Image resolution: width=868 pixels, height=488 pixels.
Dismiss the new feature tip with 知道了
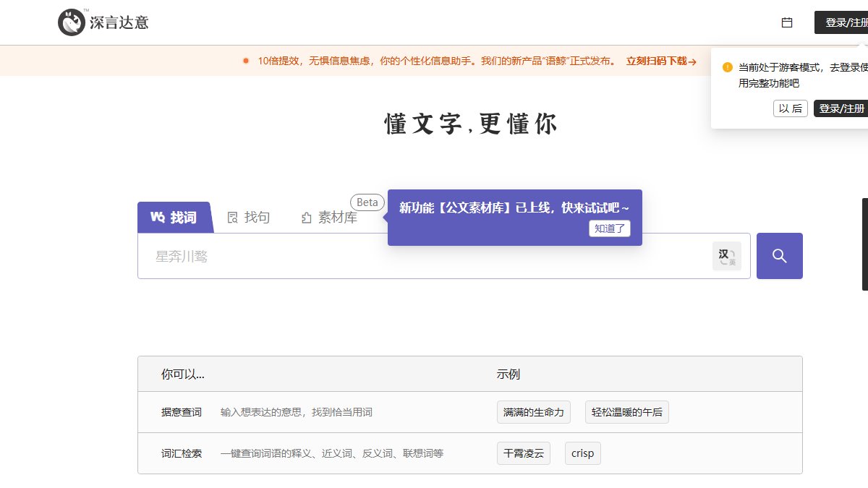point(610,228)
